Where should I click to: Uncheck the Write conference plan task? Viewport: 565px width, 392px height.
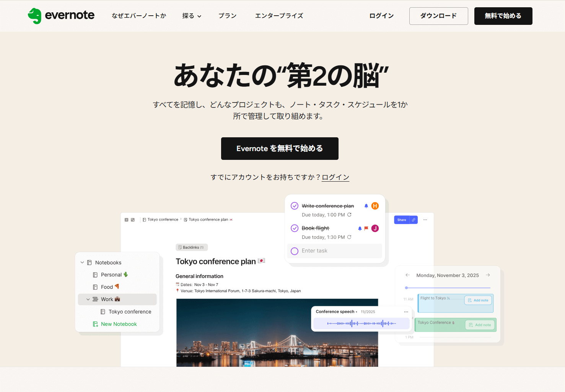[295, 206]
